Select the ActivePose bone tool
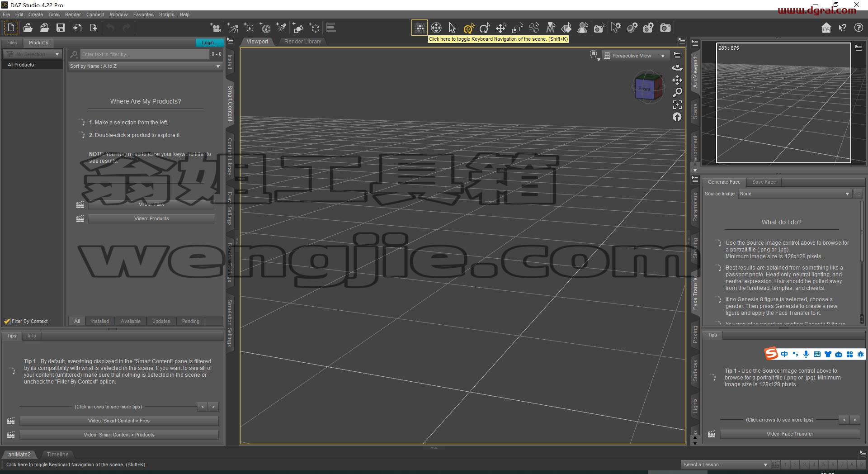This screenshot has height=474, width=868. pos(534,28)
